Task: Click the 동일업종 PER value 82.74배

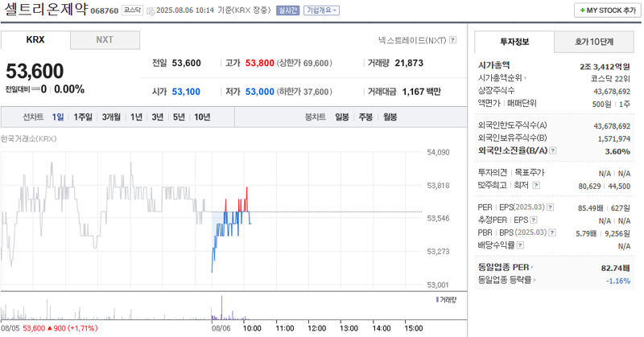Action: [615, 268]
